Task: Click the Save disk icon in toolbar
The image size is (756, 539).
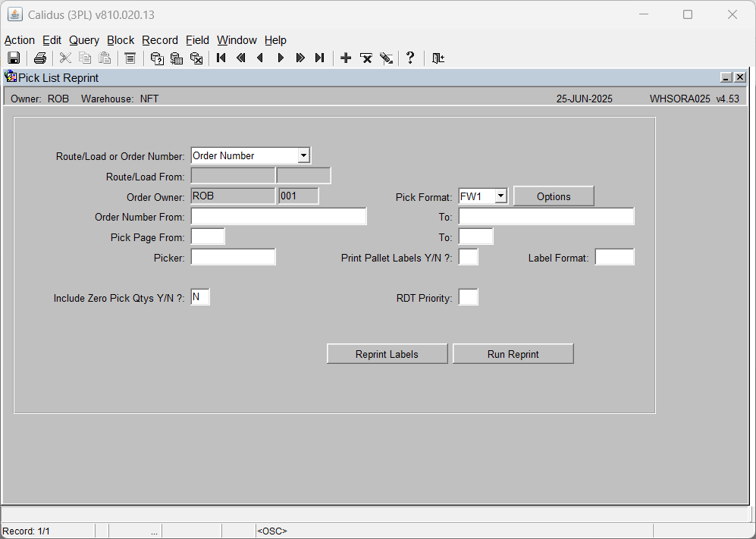Action: [14, 58]
